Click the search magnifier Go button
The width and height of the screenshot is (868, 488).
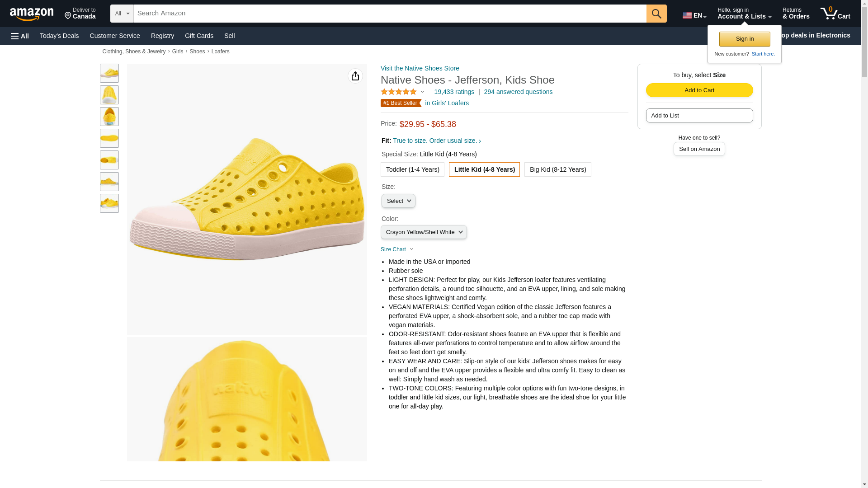click(656, 14)
